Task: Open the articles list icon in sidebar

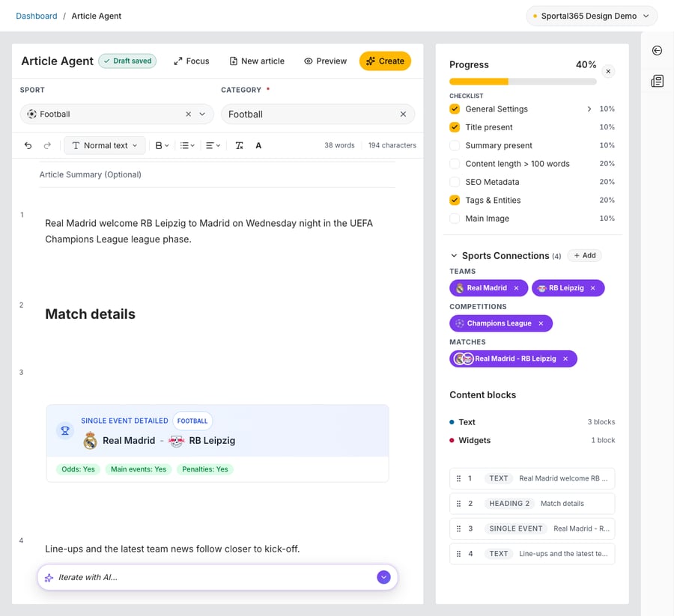Action: [657, 81]
